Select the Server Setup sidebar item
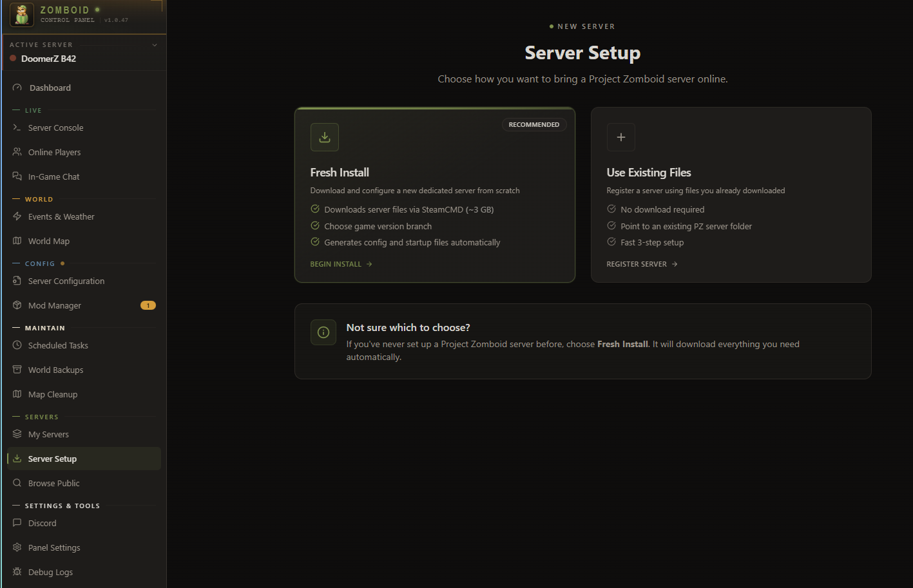913x588 pixels. pyautogui.click(x=84, y=459)
